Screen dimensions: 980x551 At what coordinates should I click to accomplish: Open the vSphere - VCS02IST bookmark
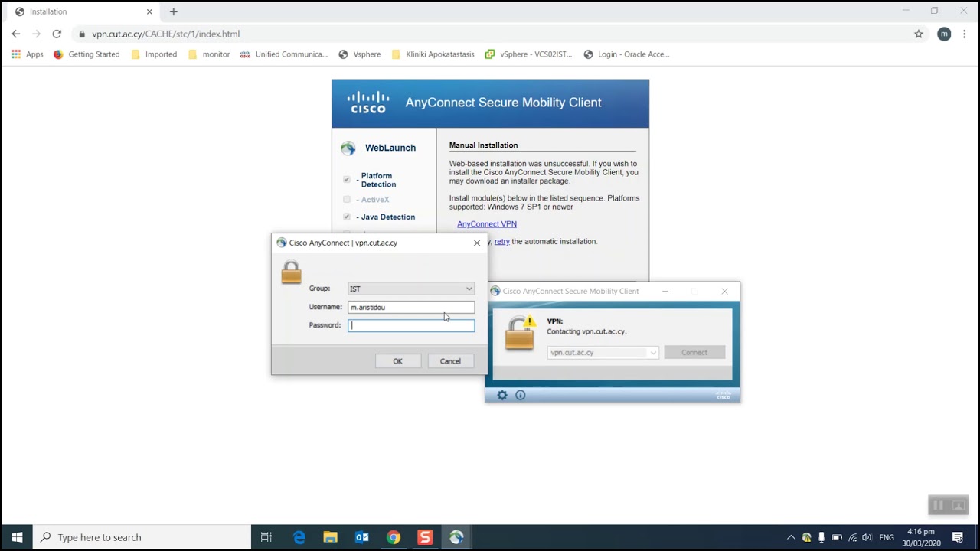click(x=529, y=54)
